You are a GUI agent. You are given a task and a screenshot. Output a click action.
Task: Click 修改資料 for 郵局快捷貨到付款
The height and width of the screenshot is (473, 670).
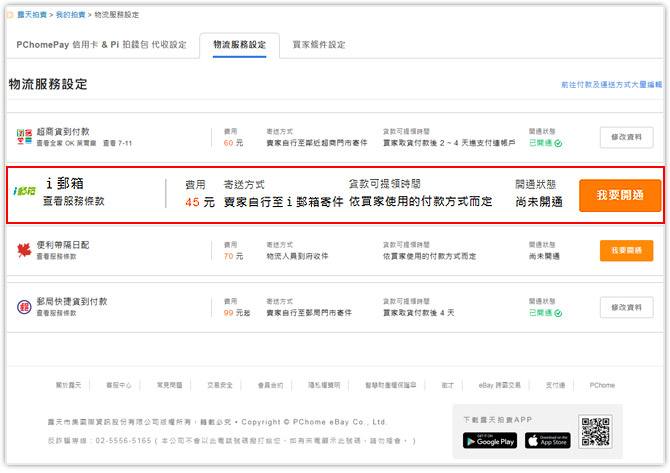626,307
